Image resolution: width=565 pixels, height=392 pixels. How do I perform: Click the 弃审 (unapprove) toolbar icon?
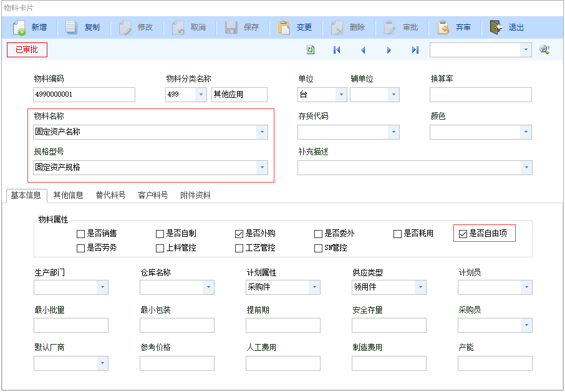(x=443, y=27)
